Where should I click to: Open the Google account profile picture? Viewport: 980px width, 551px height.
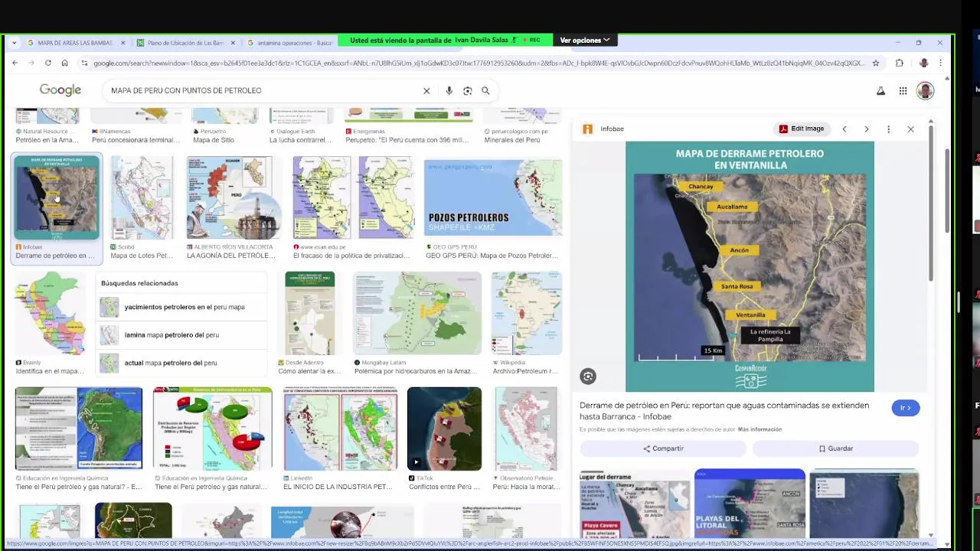click(x=925, y=91)
